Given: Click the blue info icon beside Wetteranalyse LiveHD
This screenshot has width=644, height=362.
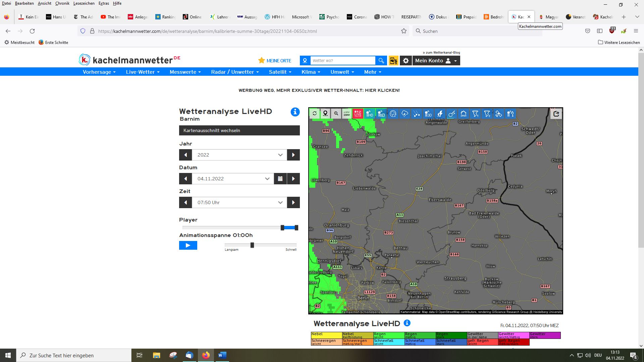Looking at the screenshot, I should click(295, 112).
